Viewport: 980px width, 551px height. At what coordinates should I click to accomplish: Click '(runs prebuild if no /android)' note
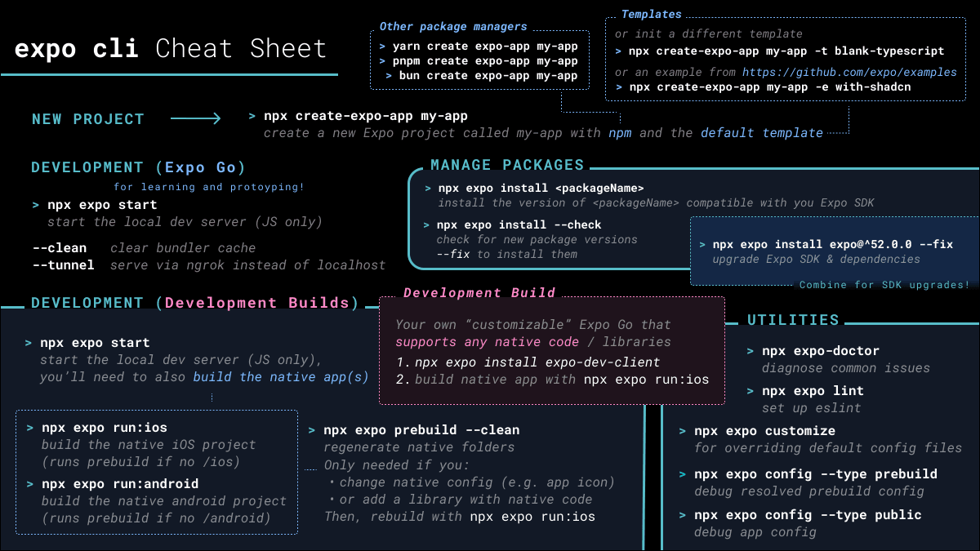[157, 518]
